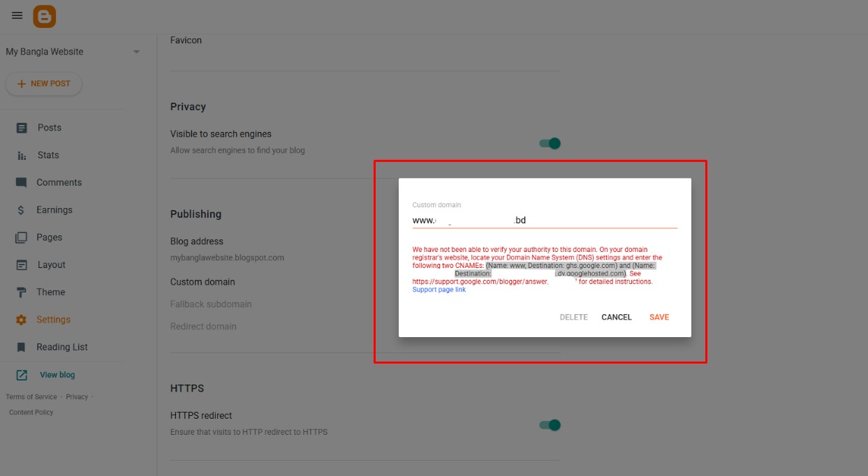
Task: Click the Settings gear icon
Action: [x=22, y=320]
